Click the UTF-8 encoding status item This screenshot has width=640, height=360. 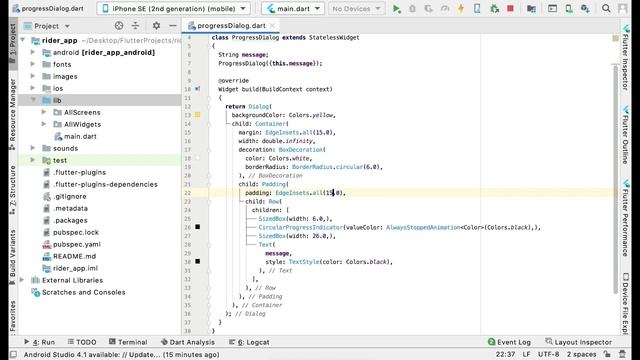(x=548, y=354)
